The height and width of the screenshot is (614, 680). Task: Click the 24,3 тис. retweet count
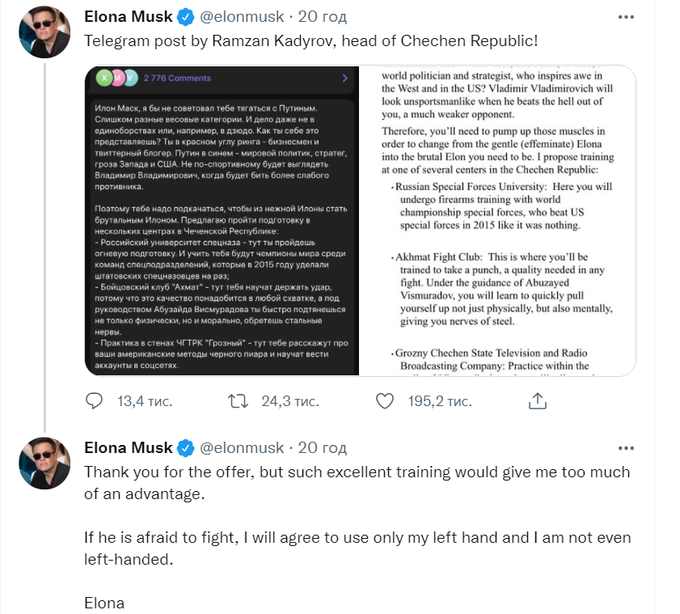point(289,401)
